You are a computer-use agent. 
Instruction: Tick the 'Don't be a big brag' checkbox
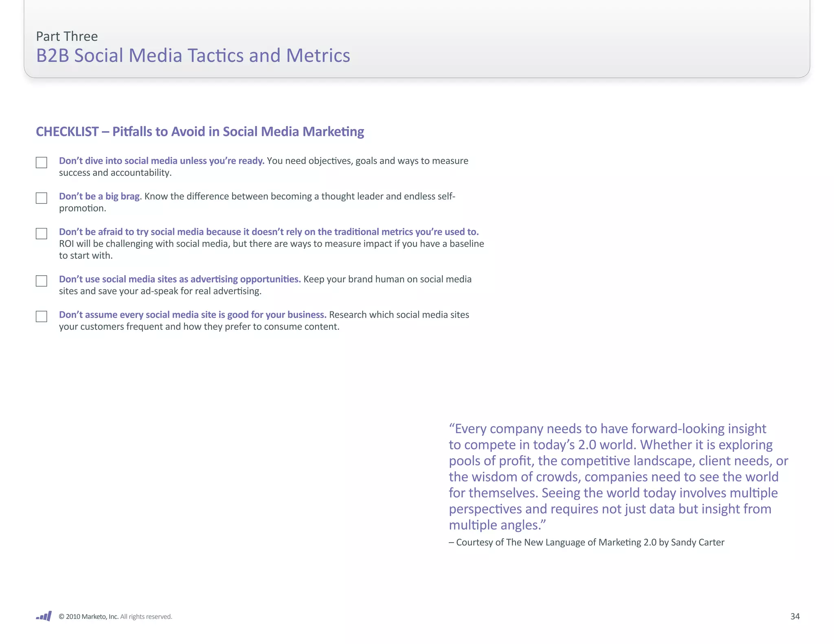click(x=42, y=198)
